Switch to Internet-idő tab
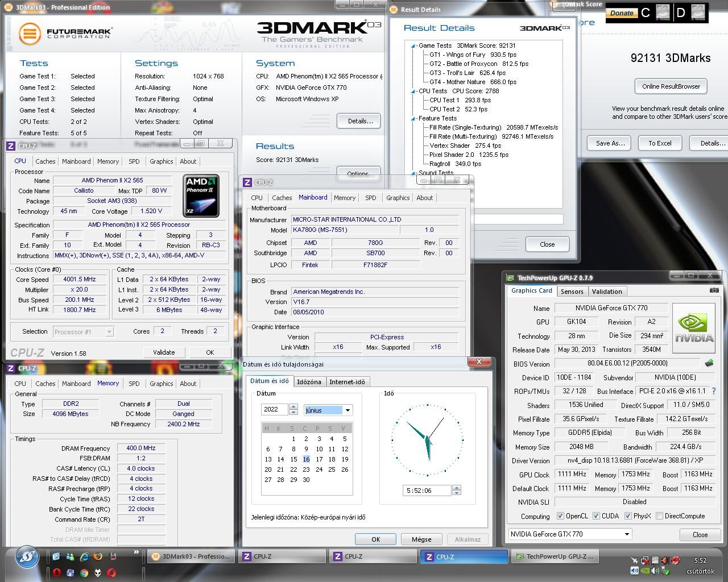This screenshot has height=582, width=728. (x=347, y=382)
